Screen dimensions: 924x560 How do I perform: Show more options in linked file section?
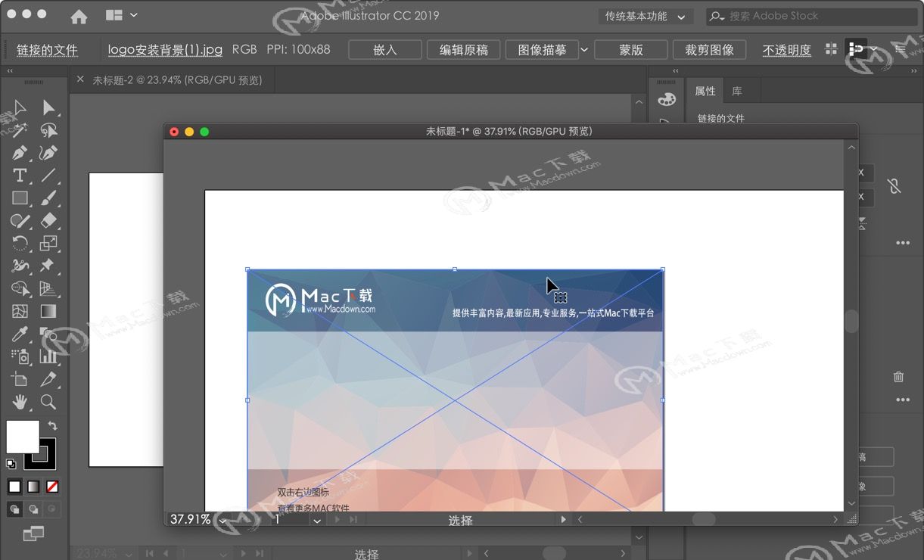click(903, 243)
